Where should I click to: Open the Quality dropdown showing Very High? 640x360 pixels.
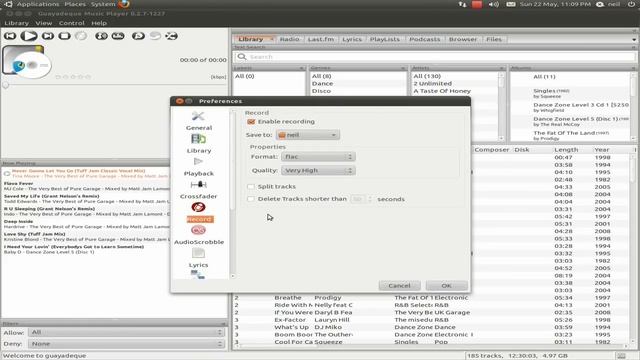318,171
